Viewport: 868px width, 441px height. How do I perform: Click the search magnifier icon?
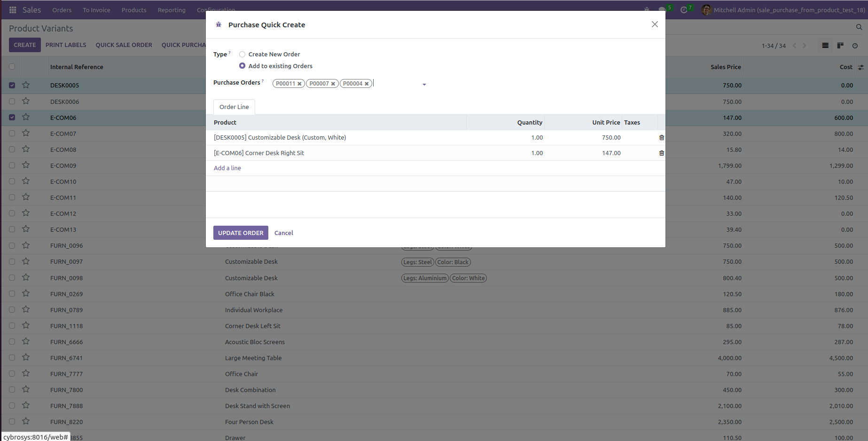[x=859, y=27]
